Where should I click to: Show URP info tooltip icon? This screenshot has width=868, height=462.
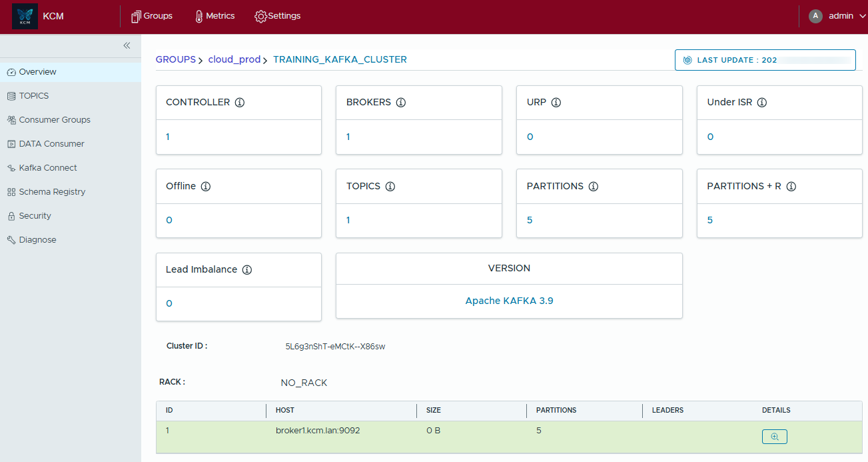pos(556,103)
